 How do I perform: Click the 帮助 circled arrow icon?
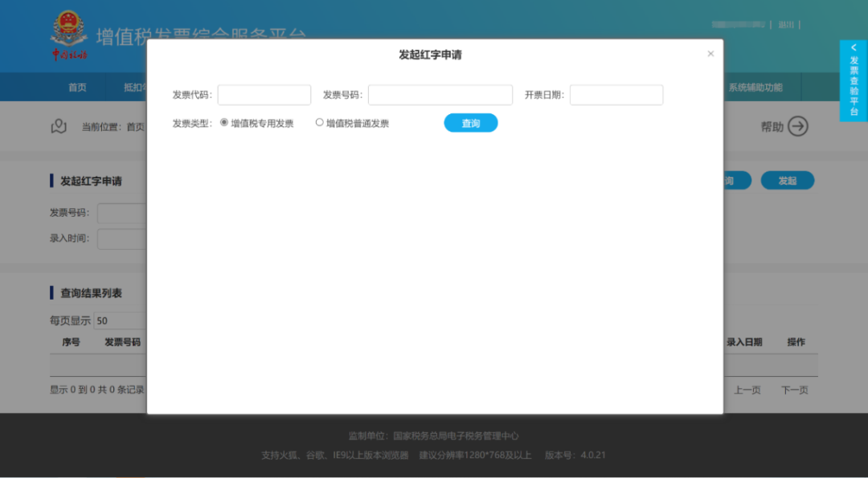[797, 126]
